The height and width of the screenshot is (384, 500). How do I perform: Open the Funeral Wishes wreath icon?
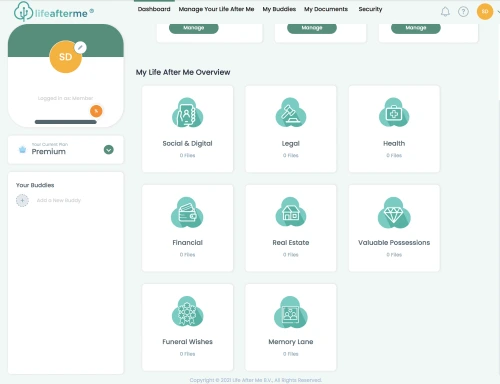coord(187,311)
